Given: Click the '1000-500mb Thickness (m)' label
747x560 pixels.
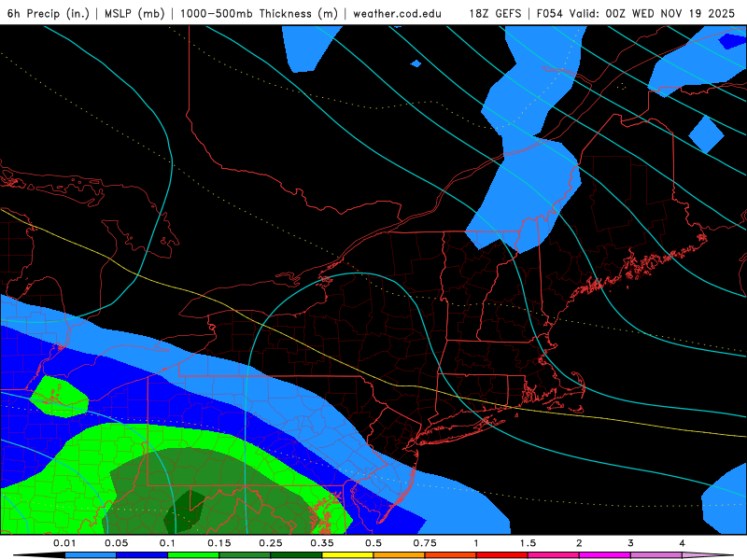Looking at the screenshot, I should coord(259,13).
